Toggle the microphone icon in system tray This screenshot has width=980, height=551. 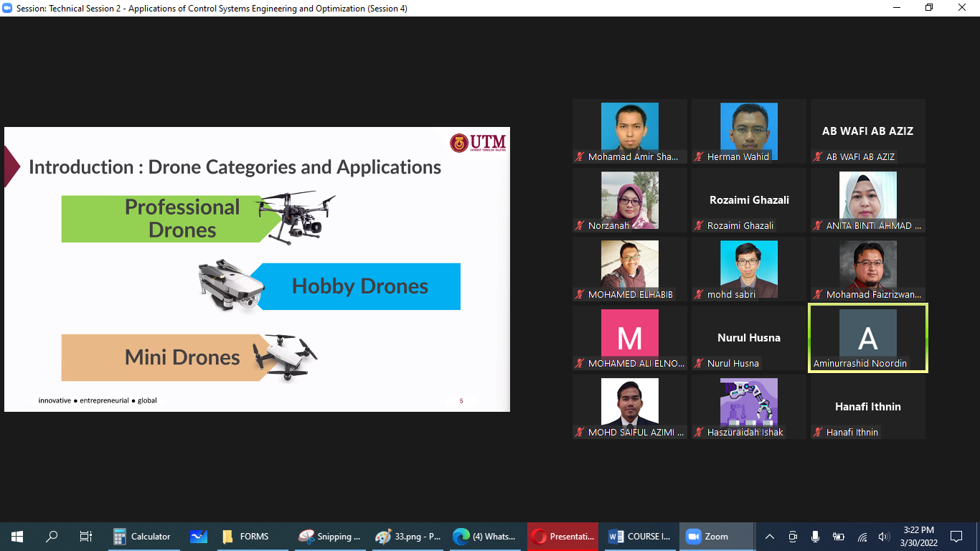(815, 536)
